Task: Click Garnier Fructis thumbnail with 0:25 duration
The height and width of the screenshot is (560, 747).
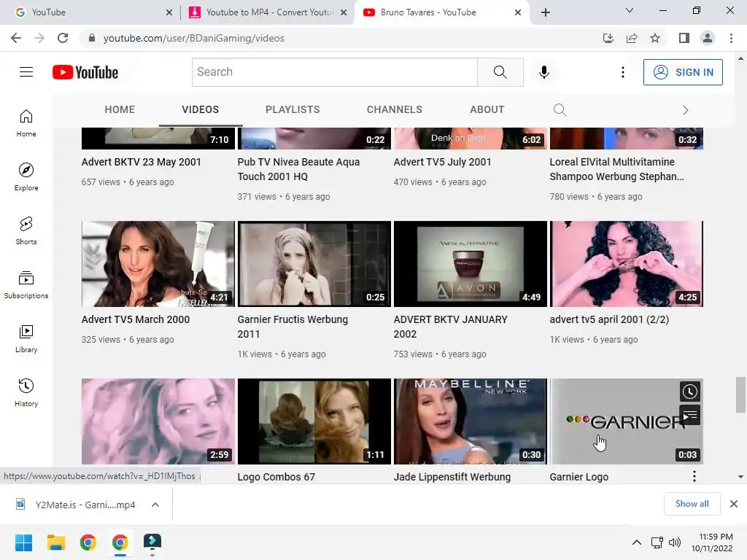Action: coord(314,264)
